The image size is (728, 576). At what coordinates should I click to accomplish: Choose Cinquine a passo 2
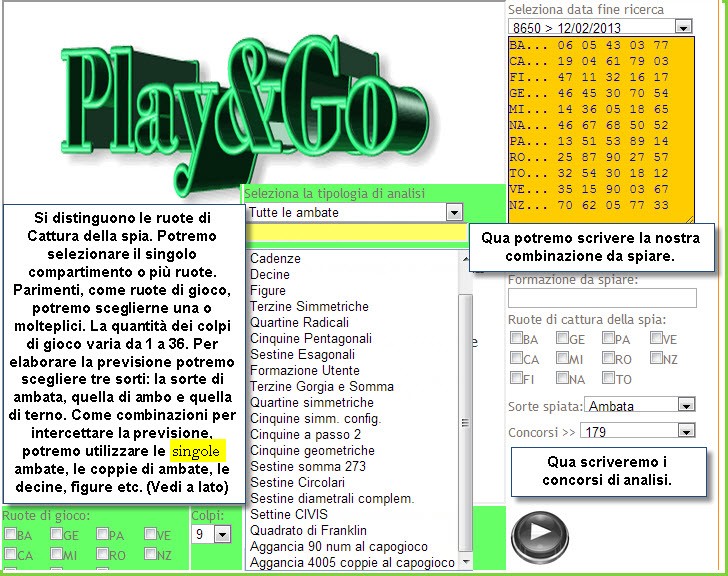coord(306,434)
